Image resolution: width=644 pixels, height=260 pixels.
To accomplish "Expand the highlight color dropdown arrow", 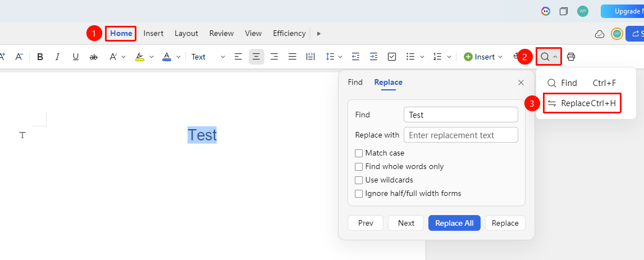I will [x=152, y=57].
